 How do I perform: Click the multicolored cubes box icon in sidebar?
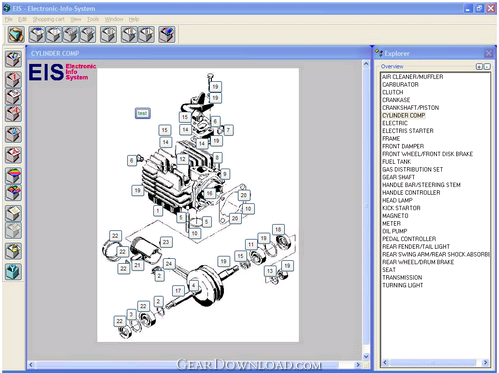[14, 193]
